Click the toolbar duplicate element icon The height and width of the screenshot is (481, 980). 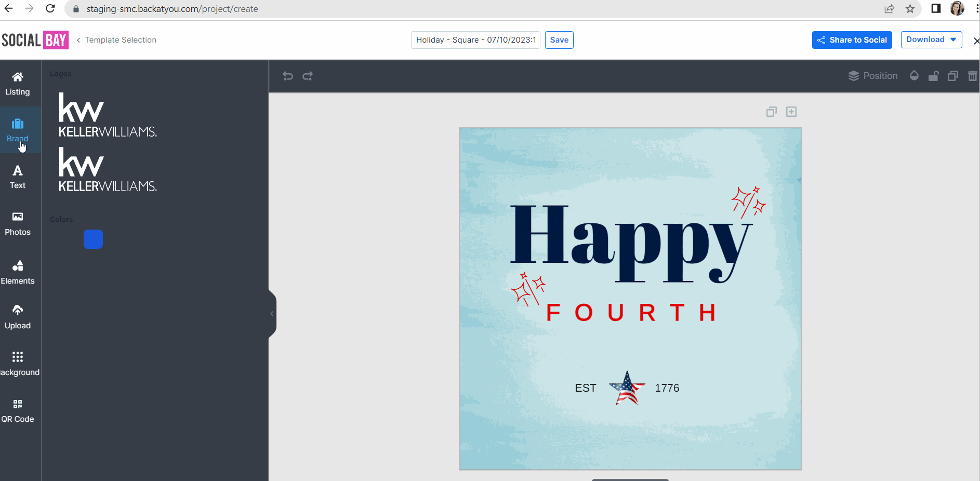(952, 76)
